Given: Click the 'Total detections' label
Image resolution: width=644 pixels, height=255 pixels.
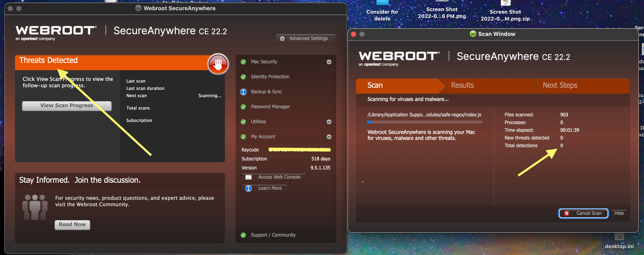Looking at the screenshot, I should tap(521, 146).
